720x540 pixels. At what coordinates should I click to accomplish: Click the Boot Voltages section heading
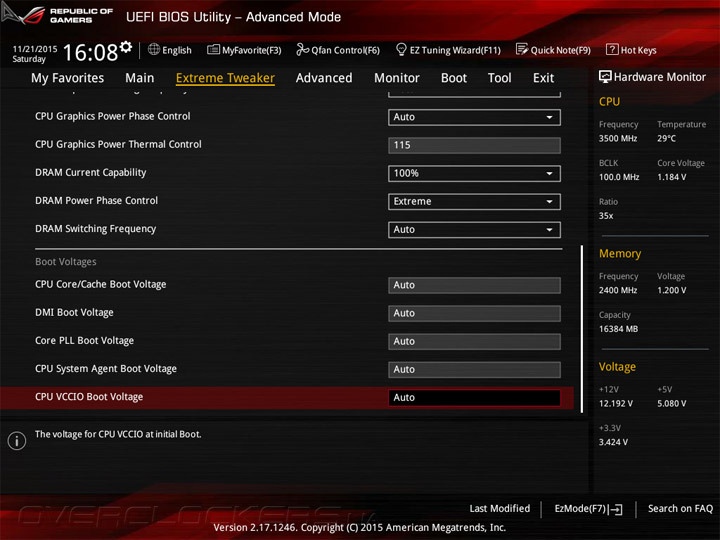(x=66, y=262)
